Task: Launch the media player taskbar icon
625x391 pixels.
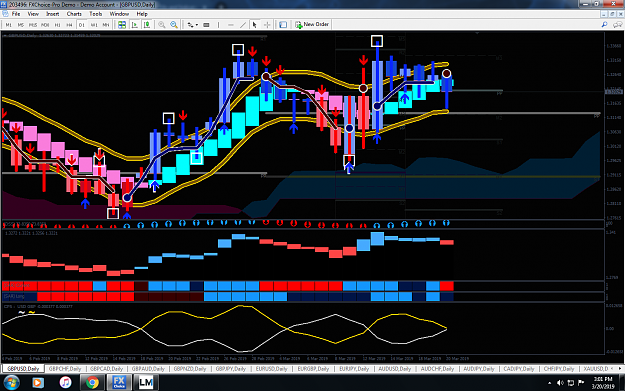Action: (37, 383)
